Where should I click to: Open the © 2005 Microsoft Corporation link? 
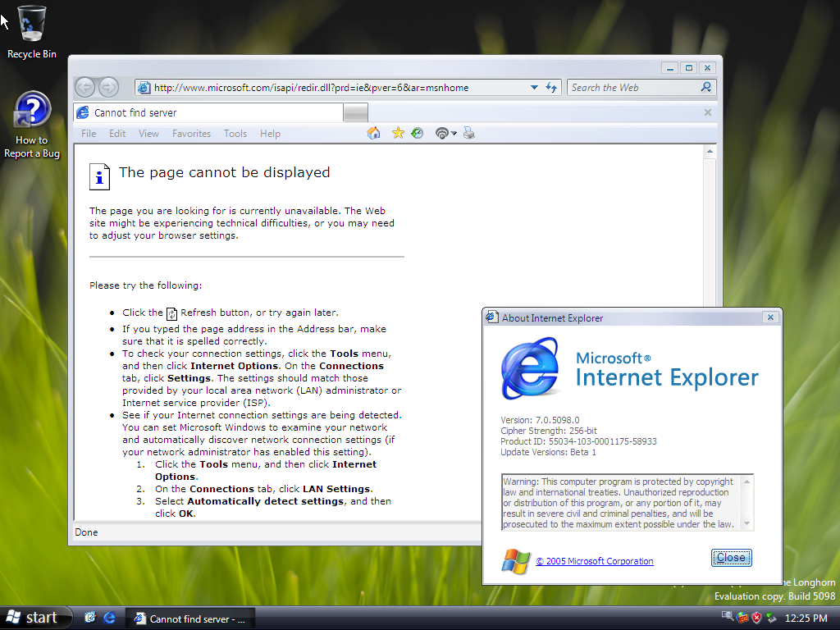click(595, 561)
